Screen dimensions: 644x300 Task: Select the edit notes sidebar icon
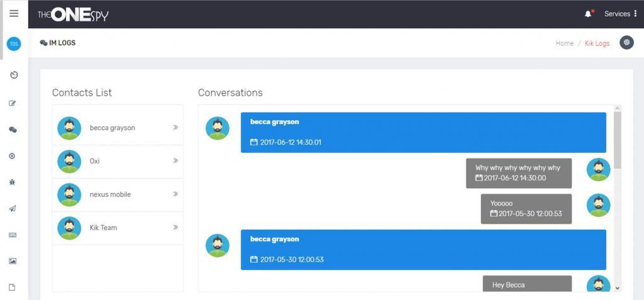13,103
